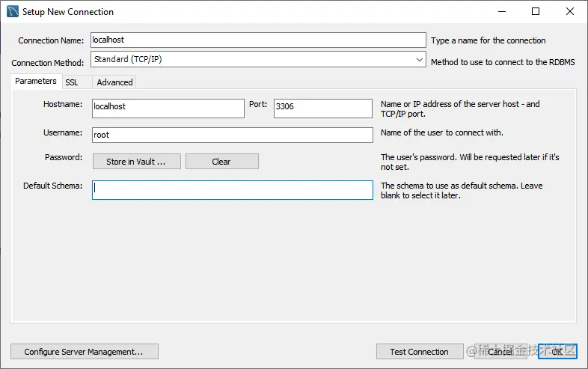The height and width of the screenshot is (369, 588).
Task: Click the Password label
Action: pyautogui.click(x=64, y=157)
